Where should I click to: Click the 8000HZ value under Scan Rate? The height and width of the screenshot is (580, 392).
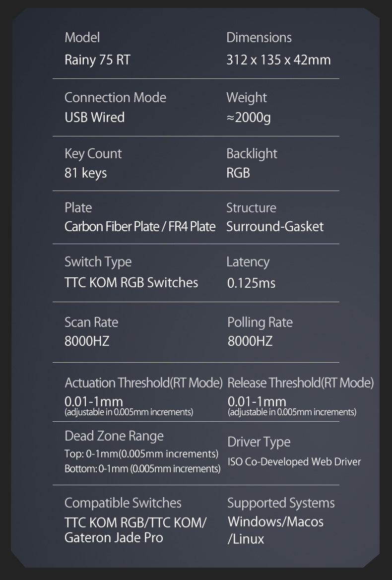pos(87,341)
